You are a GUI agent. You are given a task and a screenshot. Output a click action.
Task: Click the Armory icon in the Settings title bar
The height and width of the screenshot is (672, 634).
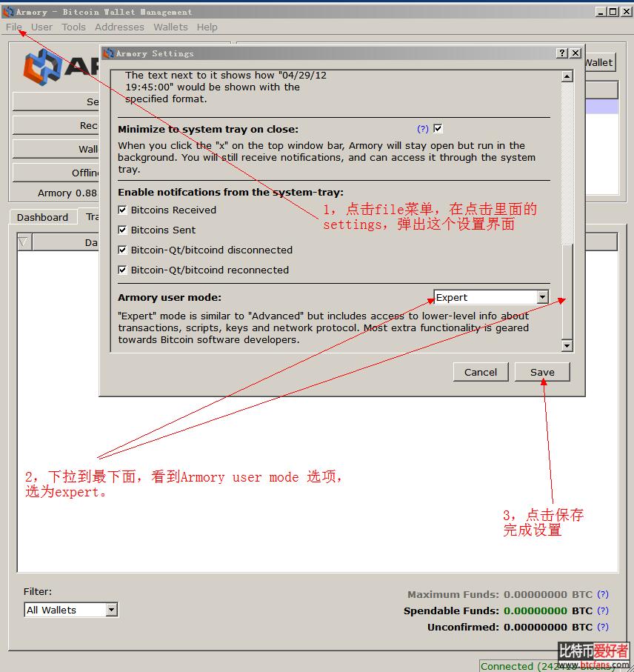click(108, 53)
